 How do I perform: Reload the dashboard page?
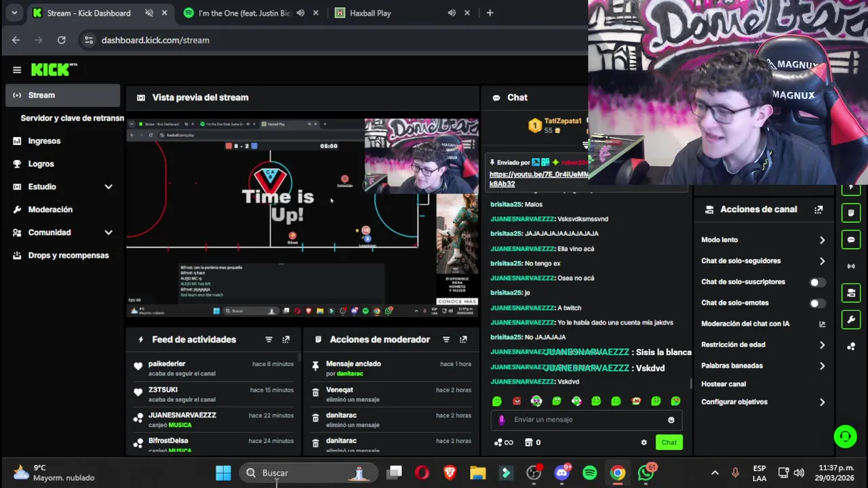pos(61,40)
